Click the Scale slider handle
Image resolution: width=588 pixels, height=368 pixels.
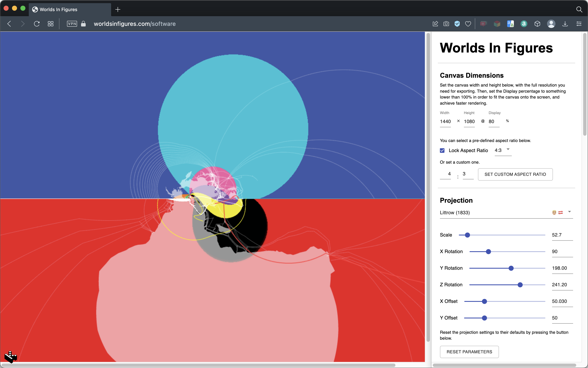coord(467,235)
